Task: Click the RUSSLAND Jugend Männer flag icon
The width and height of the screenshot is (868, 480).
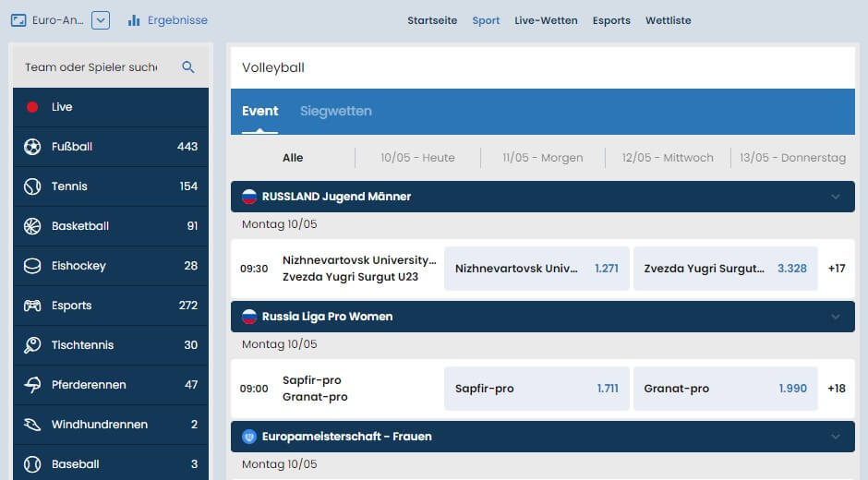Action: point(249,197)
